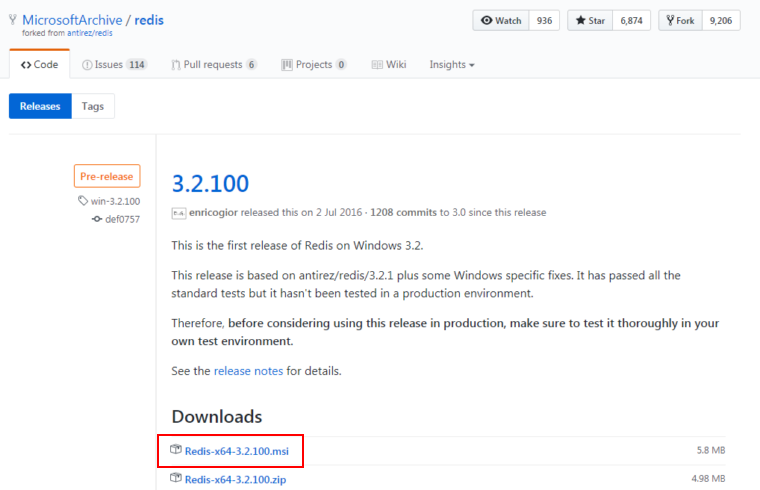
Task: Click the enricogior avatar image
Action: pyautogui.click(x=178, y=213)
